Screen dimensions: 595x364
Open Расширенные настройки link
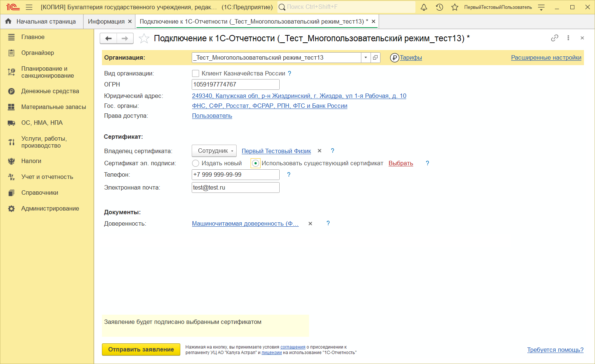coord(546,57)
